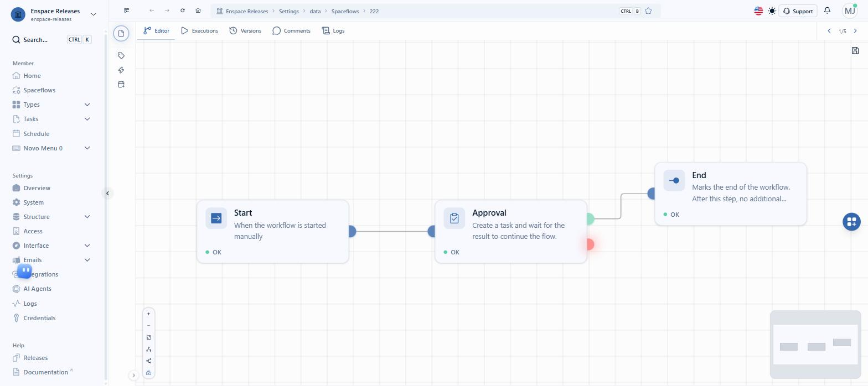Click the bottom map-pin icon in canvas controls
This screenshot has width=868, height=386.
tap(148, 373)
